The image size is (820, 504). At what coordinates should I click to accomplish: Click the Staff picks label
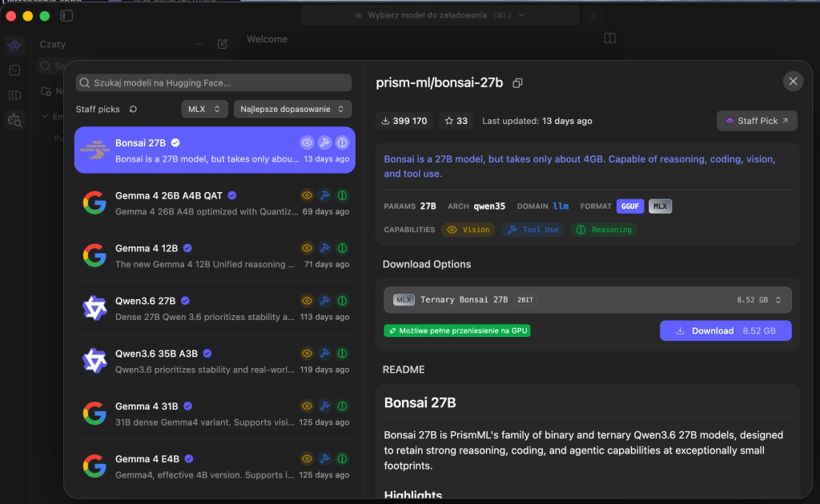[x=98, y=109]
